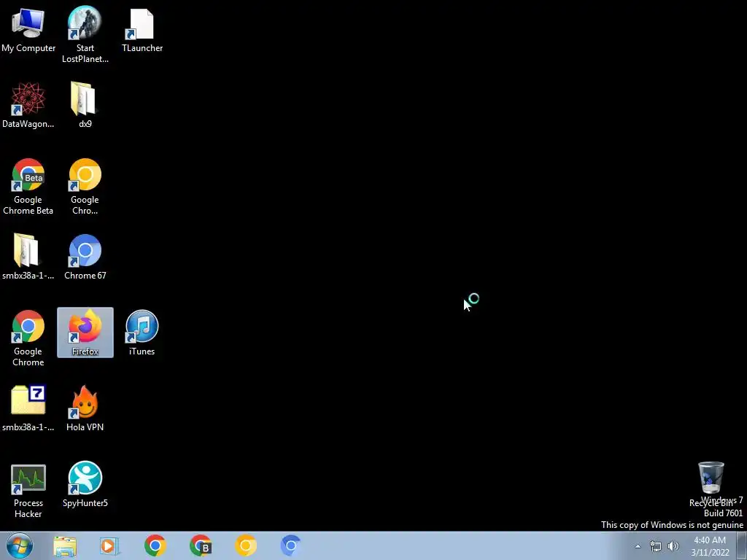Show hidden system tray icons arrow
The image size is (747, 560).
pos(638,546)
